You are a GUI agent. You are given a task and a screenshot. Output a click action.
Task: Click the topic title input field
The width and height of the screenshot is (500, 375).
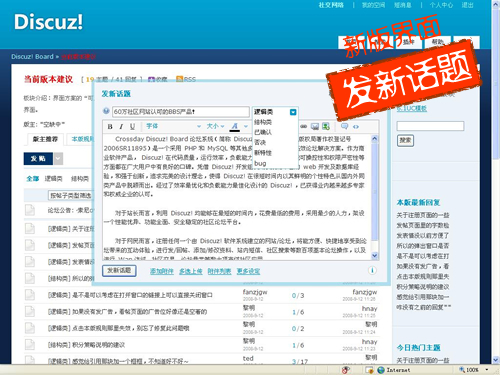click(x=181, y=112)
